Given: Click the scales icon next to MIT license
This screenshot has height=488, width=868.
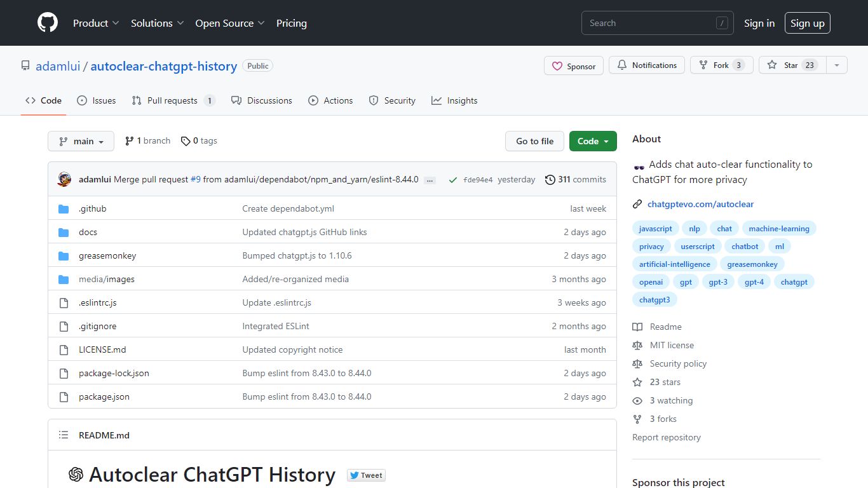Looking at the screenshot, I should click(x=637, y=345).
